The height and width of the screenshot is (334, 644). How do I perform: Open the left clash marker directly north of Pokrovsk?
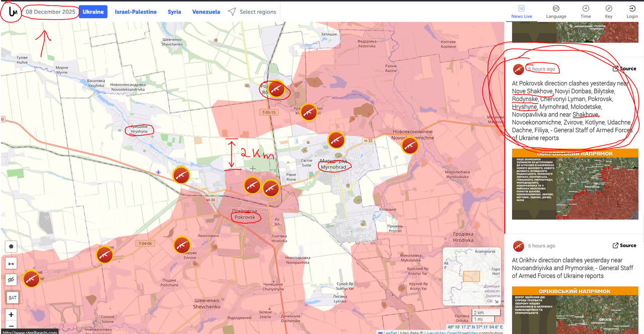[252, 186]
